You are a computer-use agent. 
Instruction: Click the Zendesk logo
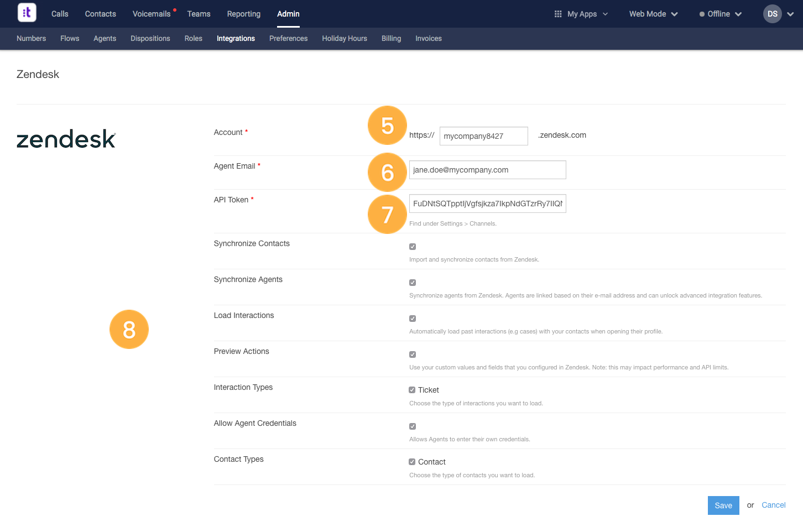66,139
